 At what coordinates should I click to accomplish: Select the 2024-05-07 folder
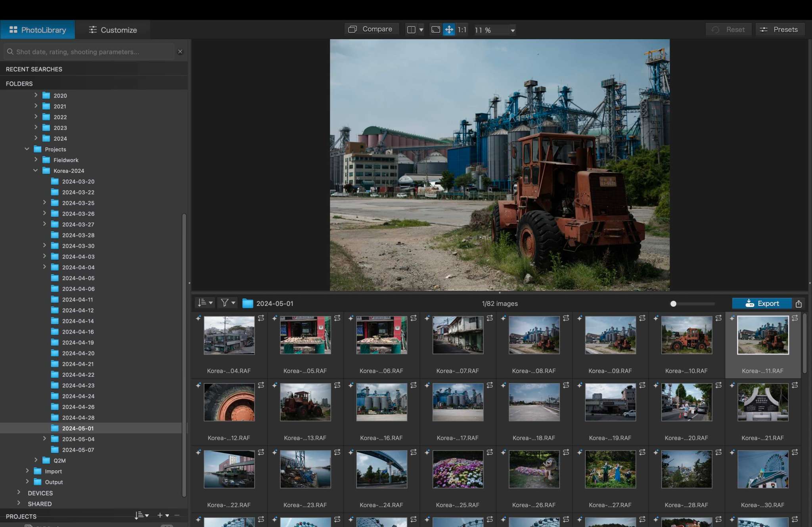pos(79,450)
